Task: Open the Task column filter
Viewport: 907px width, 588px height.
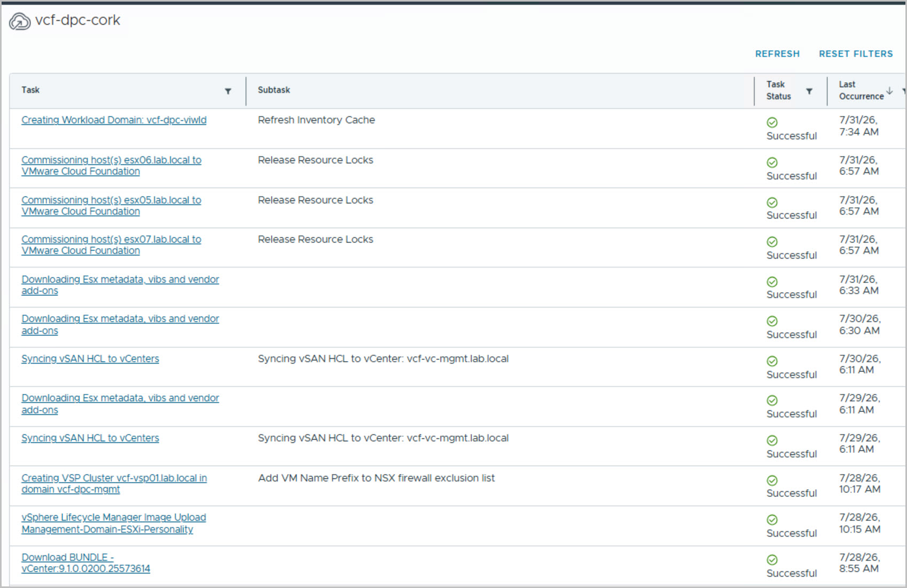Action: [228, 91]
